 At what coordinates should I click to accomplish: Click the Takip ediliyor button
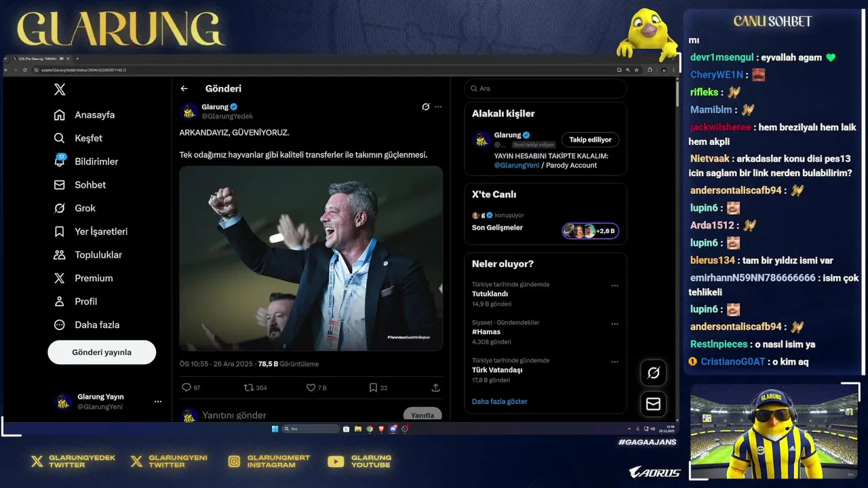coord(590,140)
